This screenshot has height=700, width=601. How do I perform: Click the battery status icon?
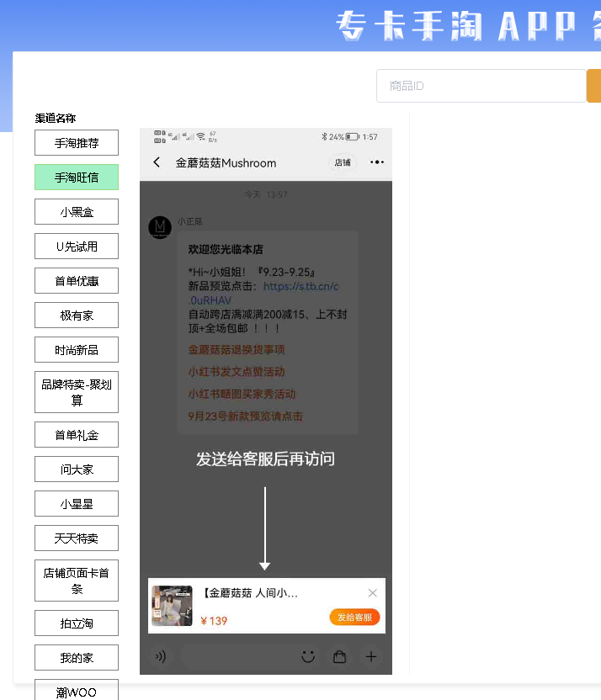353,136
